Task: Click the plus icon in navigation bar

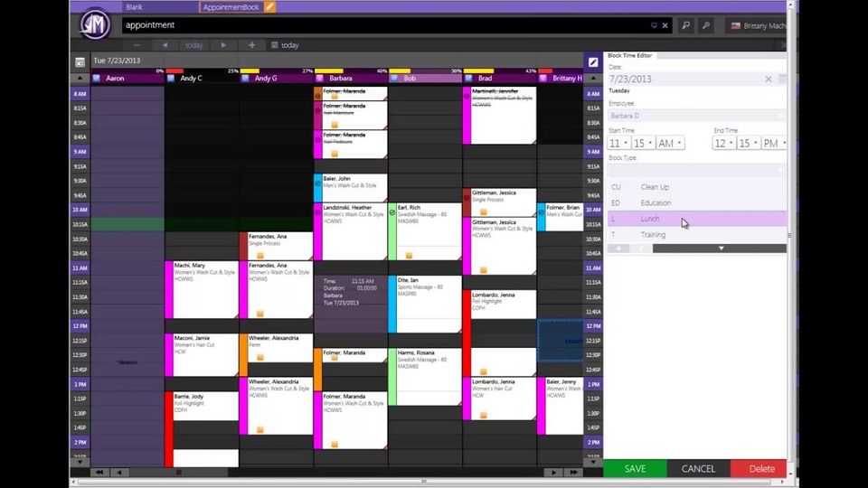Action: (252, 45)
